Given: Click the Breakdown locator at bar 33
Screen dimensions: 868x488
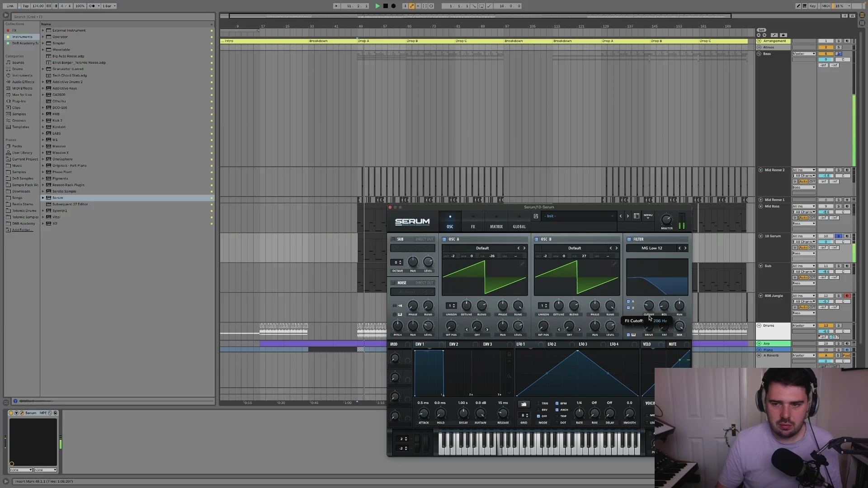Looking at the screenshot, I should pyautogui.click(x=318, y=41).
